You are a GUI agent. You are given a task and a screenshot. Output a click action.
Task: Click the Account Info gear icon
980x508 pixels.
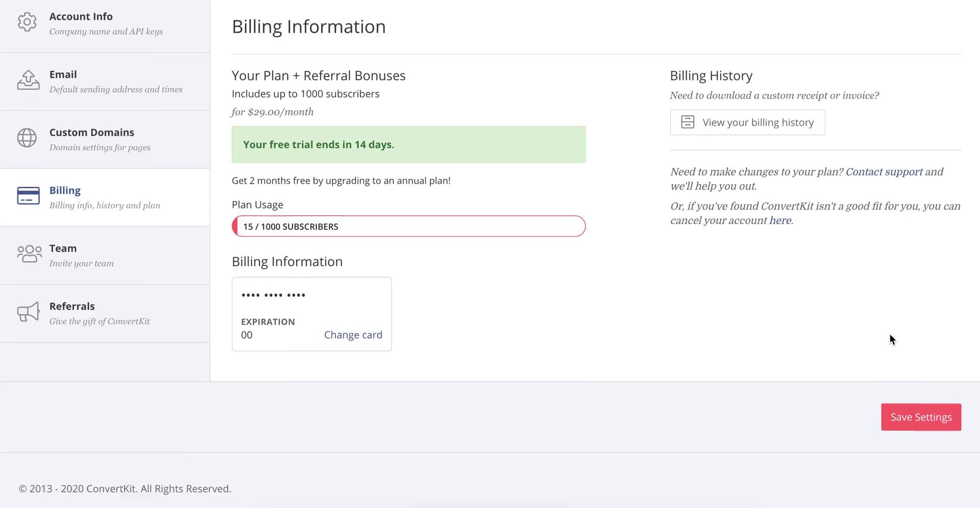pyautogui.click(x=27, y=22)
